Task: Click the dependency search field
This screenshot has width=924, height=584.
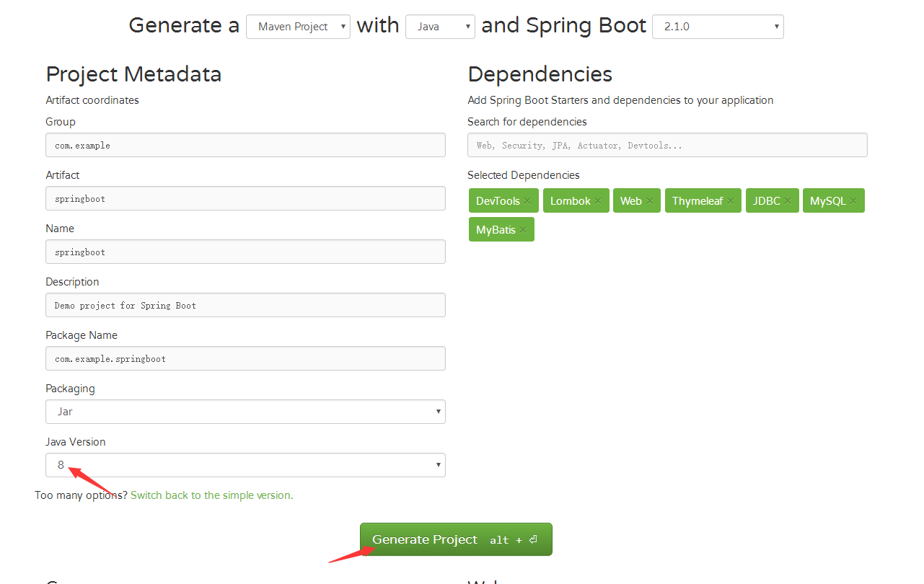Action: (x=666, y=145)
